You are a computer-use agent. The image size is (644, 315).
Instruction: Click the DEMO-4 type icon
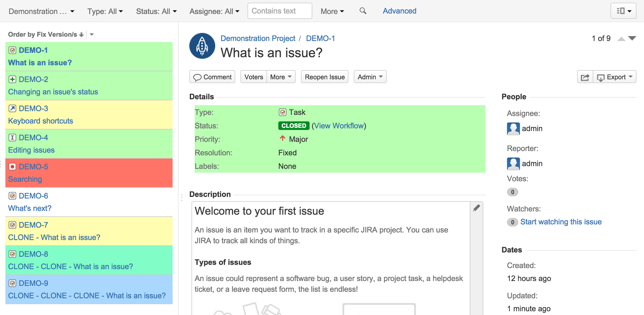12,138
